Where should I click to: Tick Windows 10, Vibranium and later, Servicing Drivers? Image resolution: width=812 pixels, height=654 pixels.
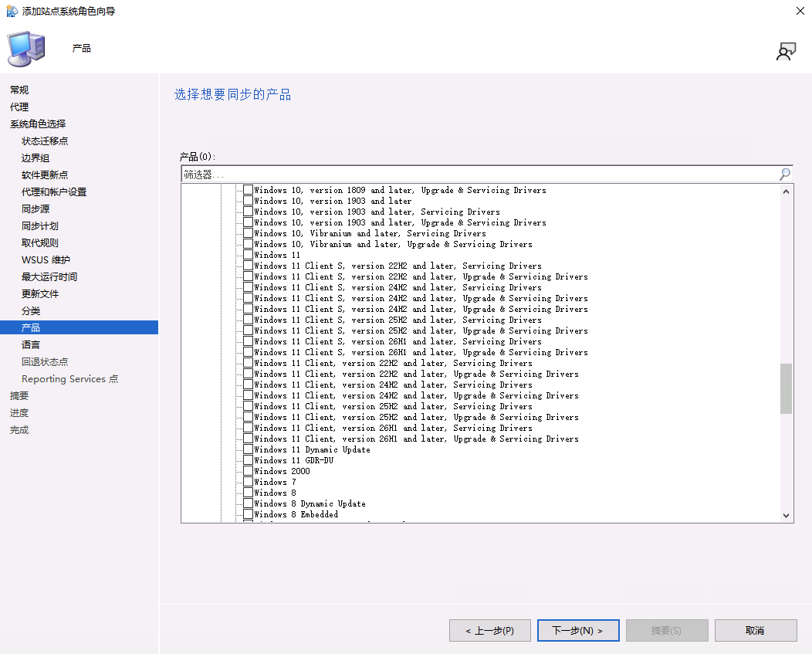248,233
